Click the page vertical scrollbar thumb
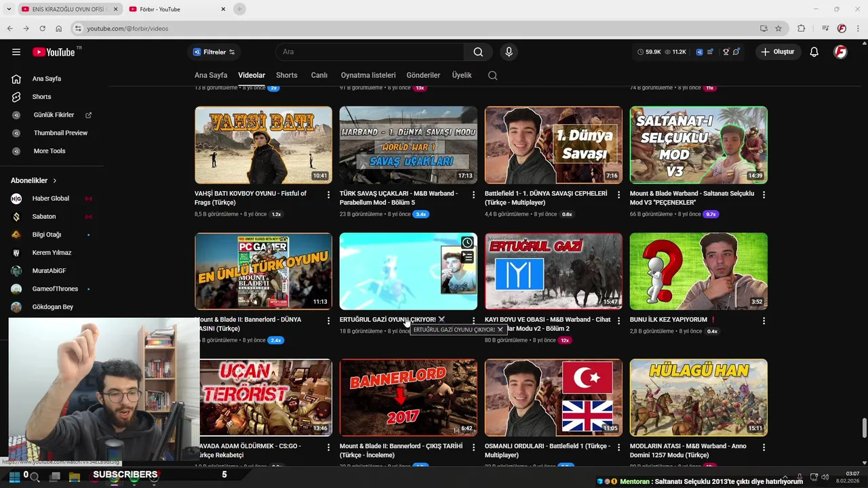The width and height of the screenshot is (868, 488). coord(864,429)
